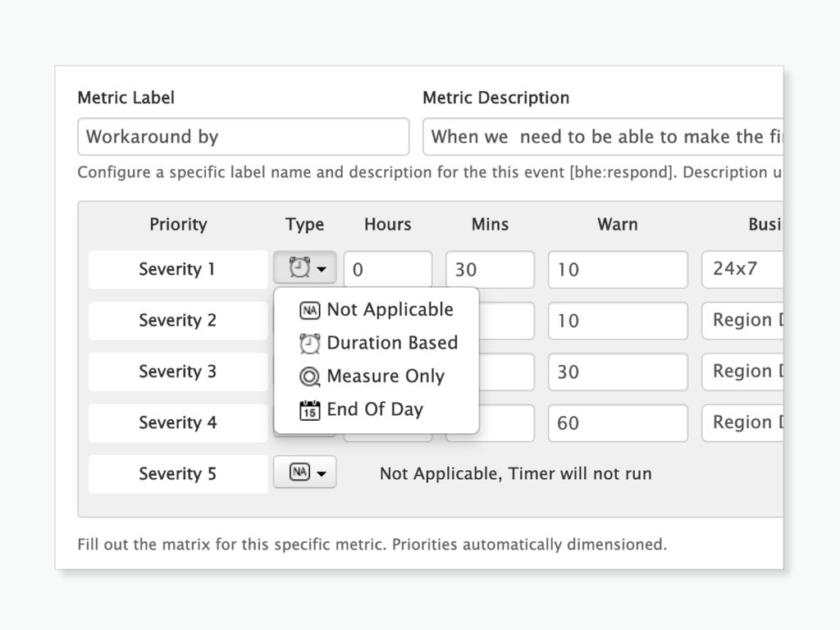Click the NA Type icon on Severity 5 row
Image resolution: width=840 pixels, height=630 pixels.
pyautogui.click(x=299, y=472)
